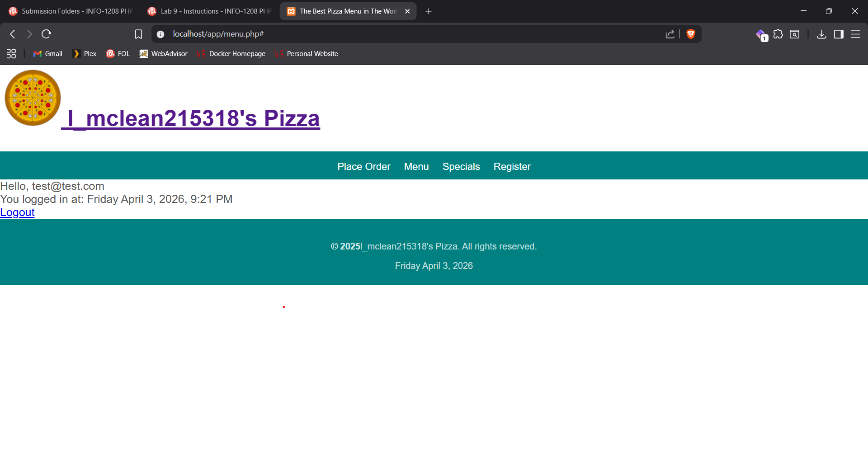The image size is (868, 461).
Task: Click the Brave Shields lion icon
Action: (x=690, y=34)
